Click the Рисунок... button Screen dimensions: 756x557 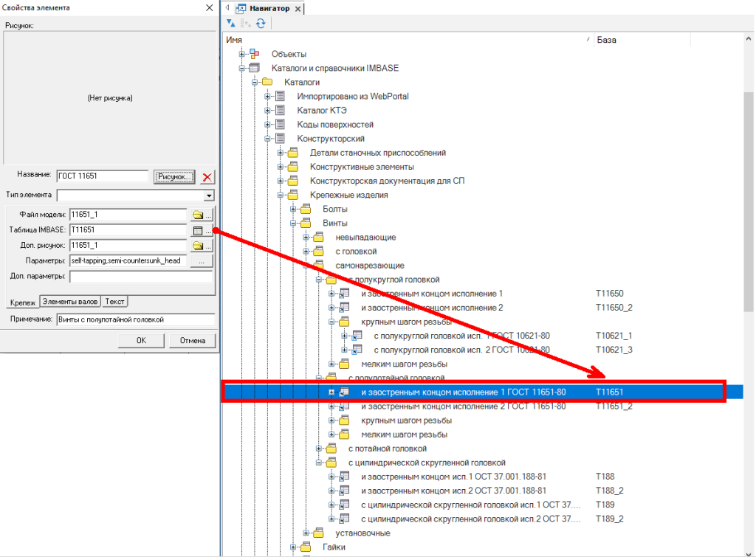pyautogui.click(x=174, y=176)
